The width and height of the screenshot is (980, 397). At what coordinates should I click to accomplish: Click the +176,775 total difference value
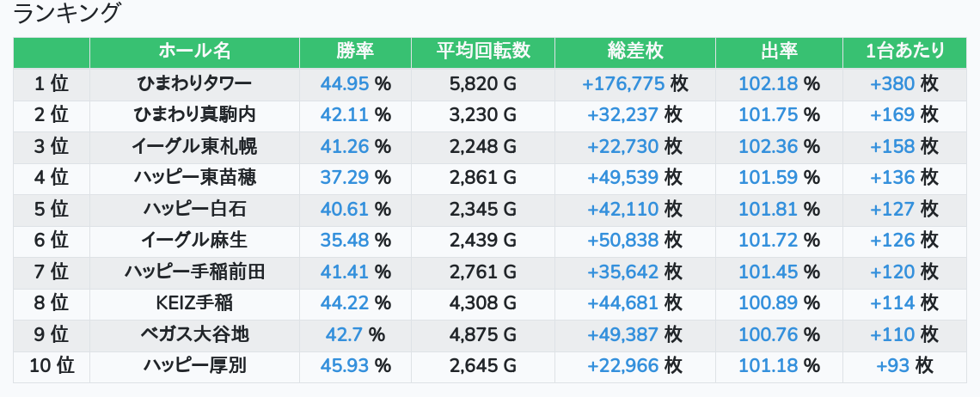623,83
